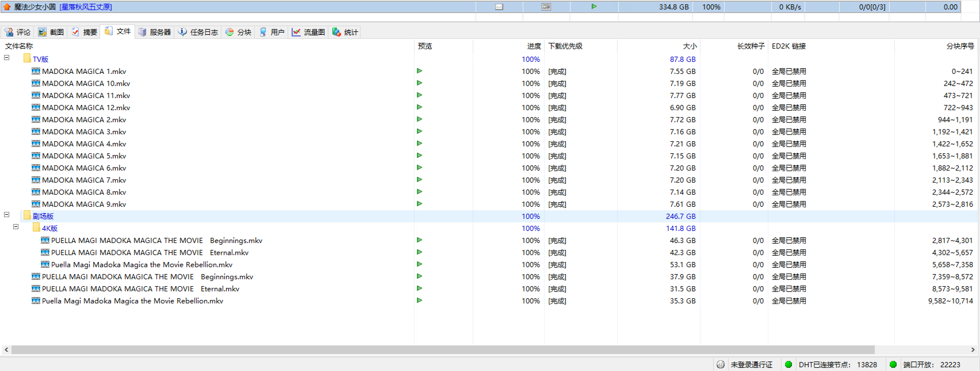Click the 预览 preview column header

[x=424, y=46]
